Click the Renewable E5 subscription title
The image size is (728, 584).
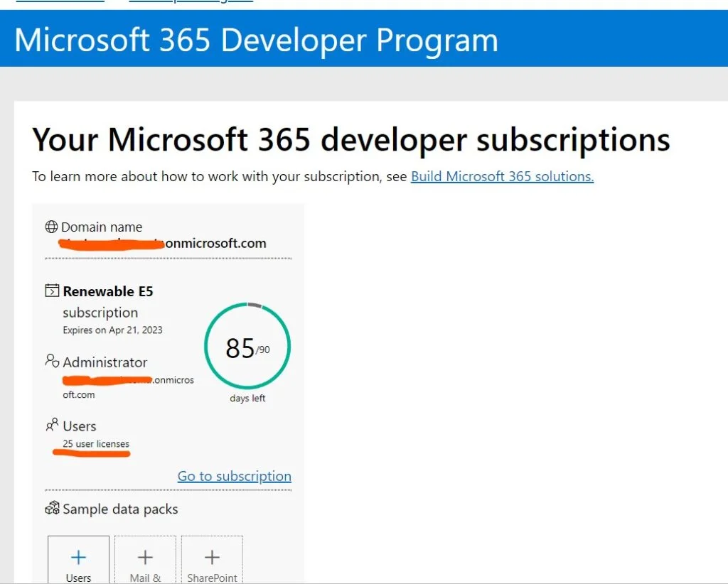(x=108, y=291)
